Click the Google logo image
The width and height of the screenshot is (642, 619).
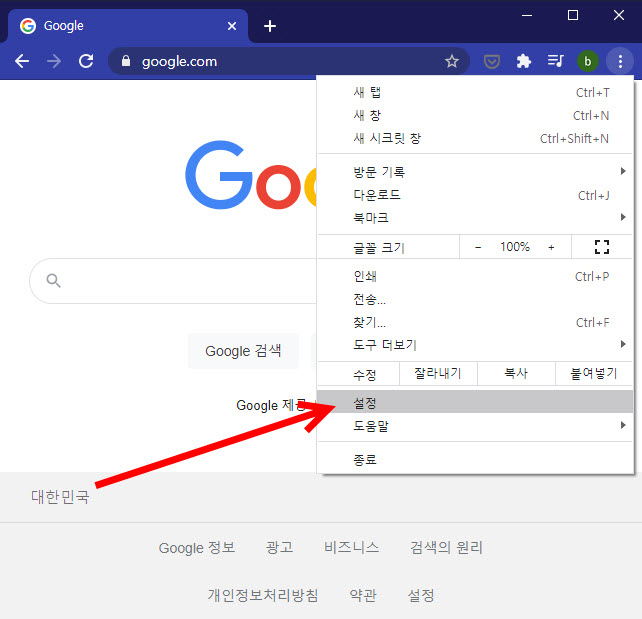(x=251, y=175)
